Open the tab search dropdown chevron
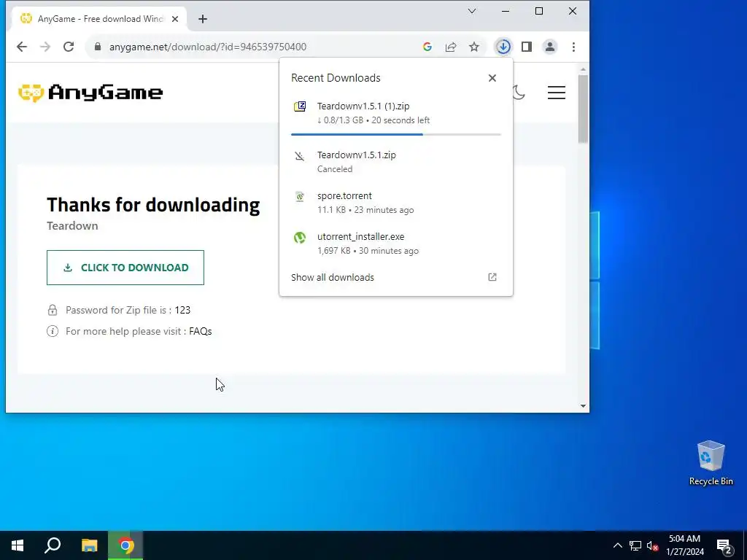Image resolution: width=747 pixels, height=560 pixels. tap(472, 11)
